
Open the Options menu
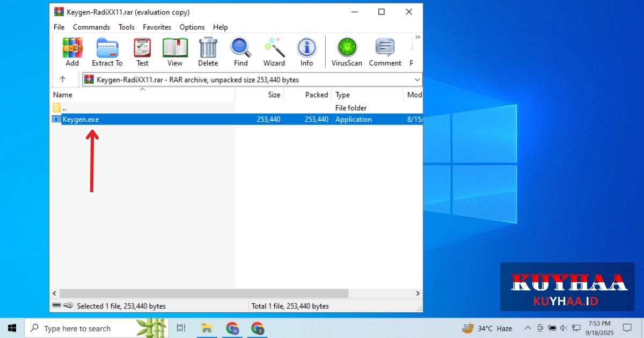(x=192, y=27)
